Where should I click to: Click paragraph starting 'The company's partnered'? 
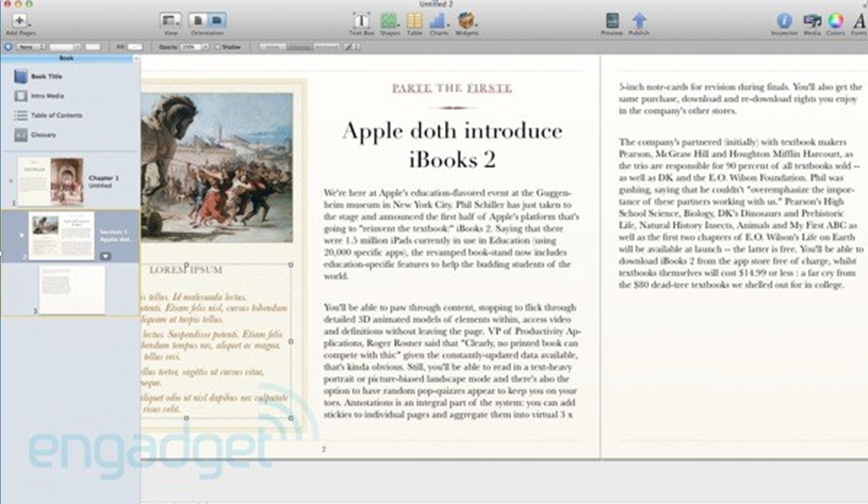(741, 213)
